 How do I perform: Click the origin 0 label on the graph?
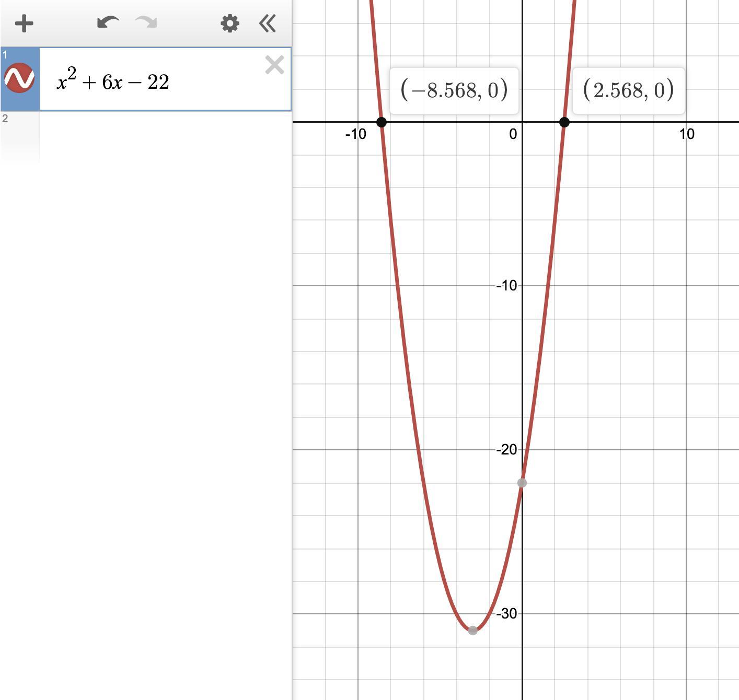tap(513, 134)
